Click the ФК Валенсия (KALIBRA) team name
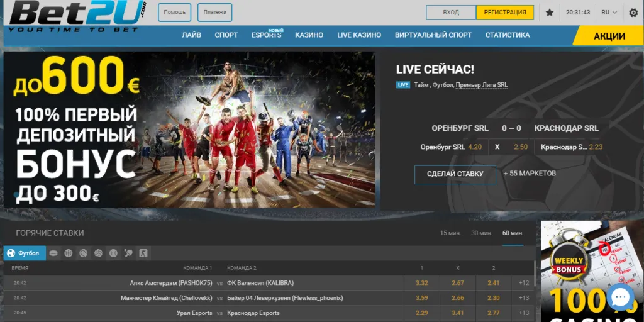This screenshot has width=644, height=322. click(x=260, y=283)
